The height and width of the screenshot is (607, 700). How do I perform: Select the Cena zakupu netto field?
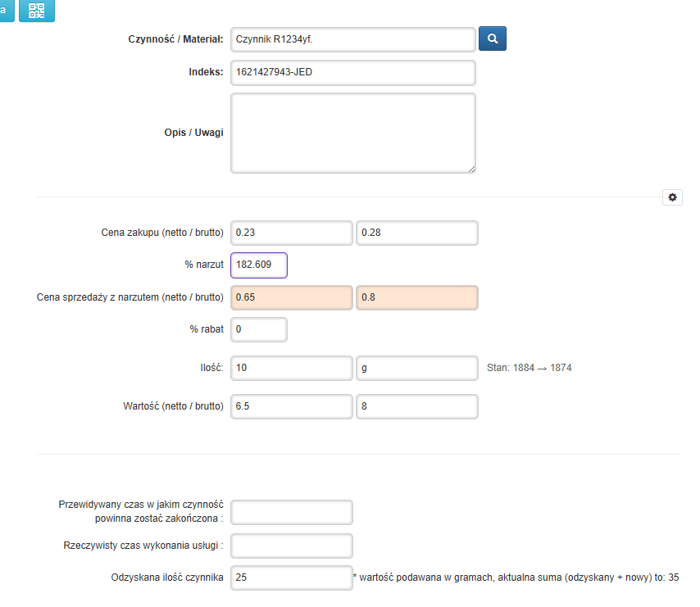pos(291,233)
